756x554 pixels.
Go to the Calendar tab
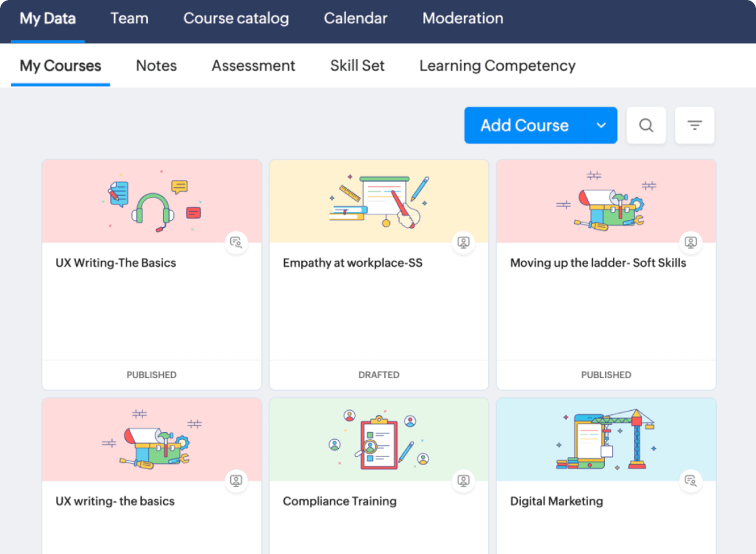click(355, 18)
